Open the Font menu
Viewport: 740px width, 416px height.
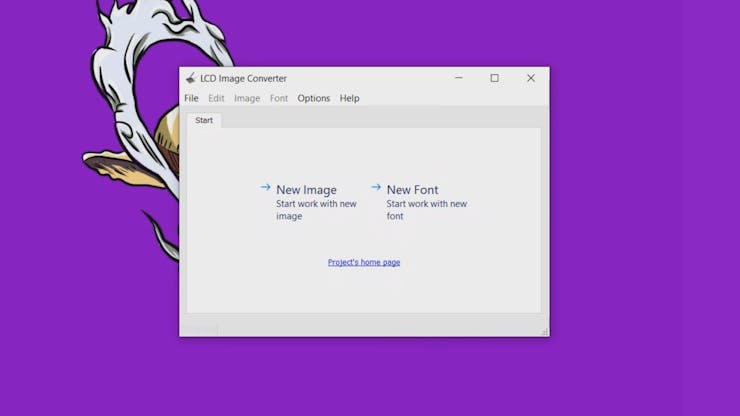[x=278, y=98]
